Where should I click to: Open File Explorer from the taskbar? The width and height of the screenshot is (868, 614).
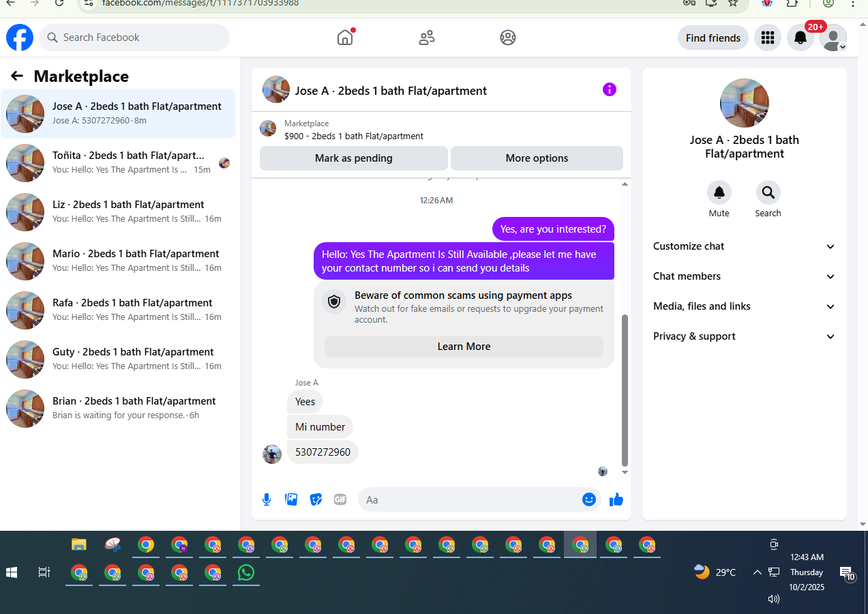tap(79, 545)
